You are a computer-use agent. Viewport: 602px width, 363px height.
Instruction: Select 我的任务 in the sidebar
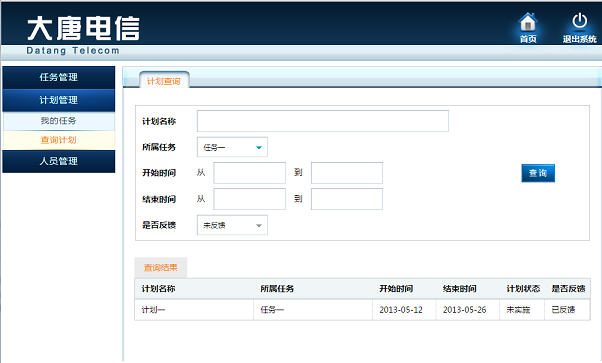[x=59, y=121]
